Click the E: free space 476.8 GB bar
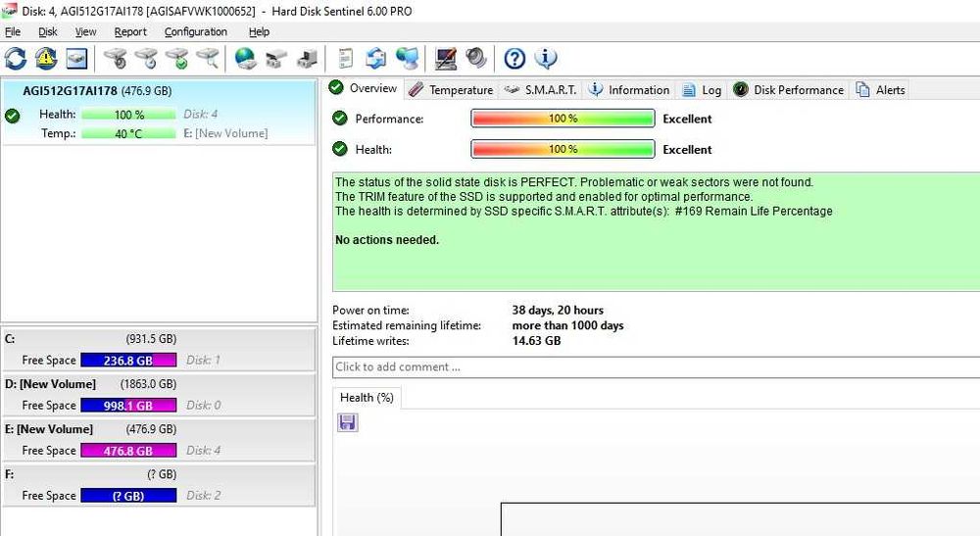 tap(128, 451)
